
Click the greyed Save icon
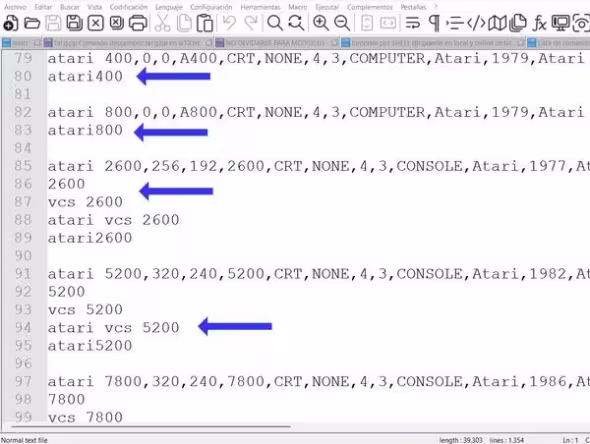coord(53,23)
